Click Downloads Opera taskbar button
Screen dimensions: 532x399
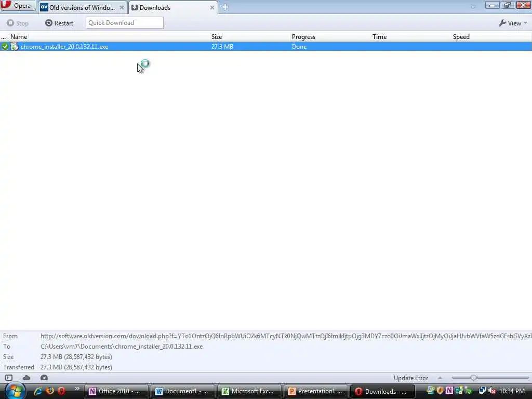click(382, 391)
